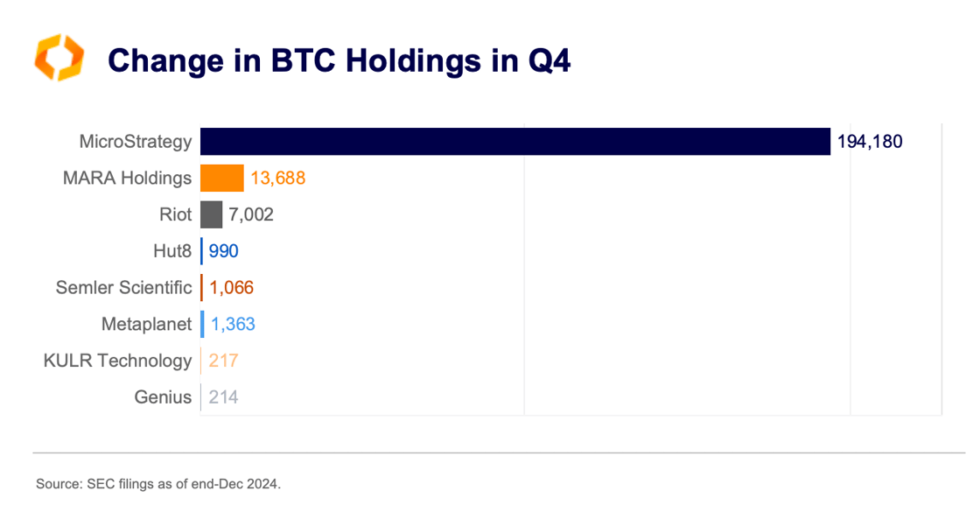Click the Hut8 axis label

pyautogui.click(x=171, y=251)
